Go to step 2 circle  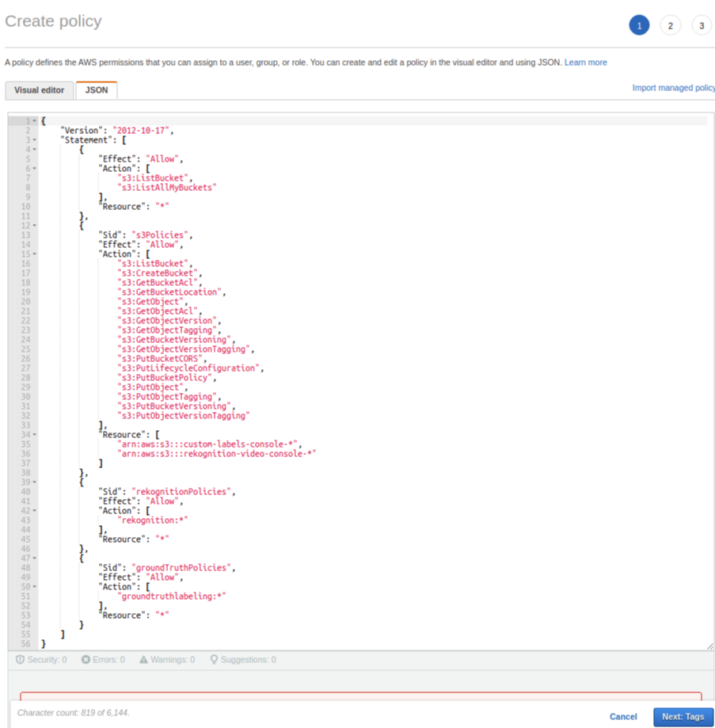(670, 25)
